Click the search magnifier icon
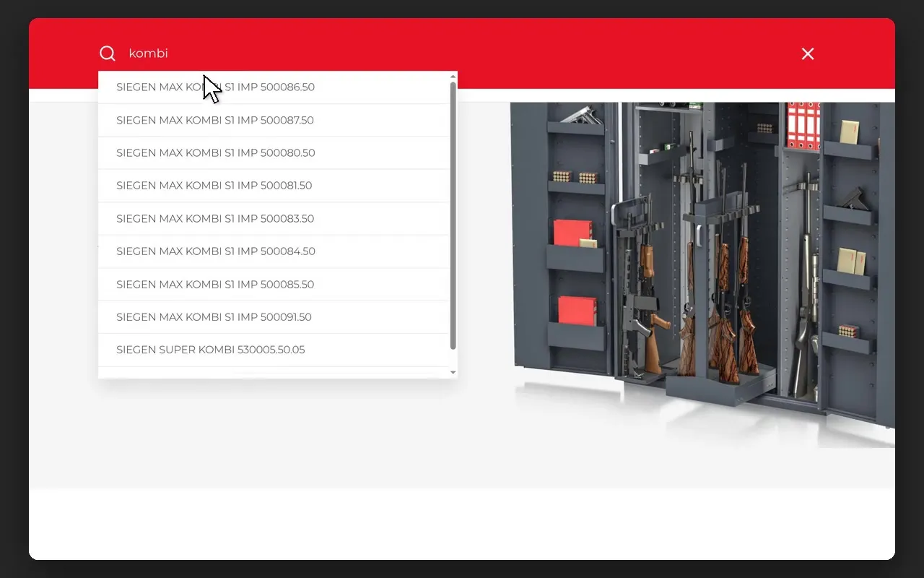 [108, 53]
